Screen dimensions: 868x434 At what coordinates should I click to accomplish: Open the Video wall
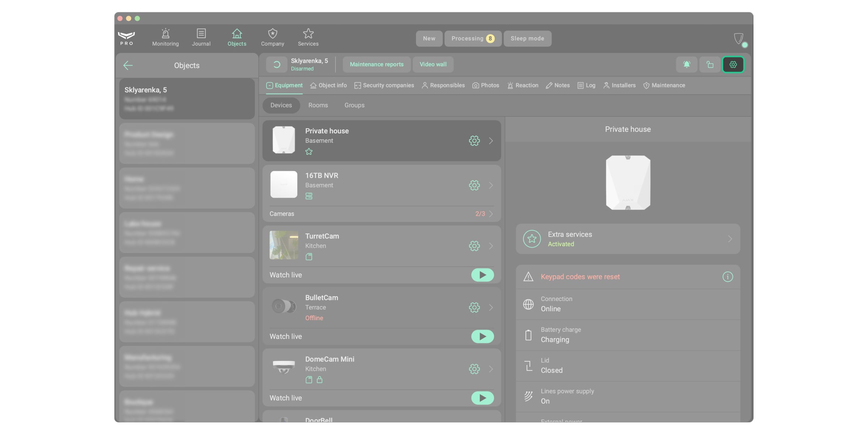coord(433,65)
